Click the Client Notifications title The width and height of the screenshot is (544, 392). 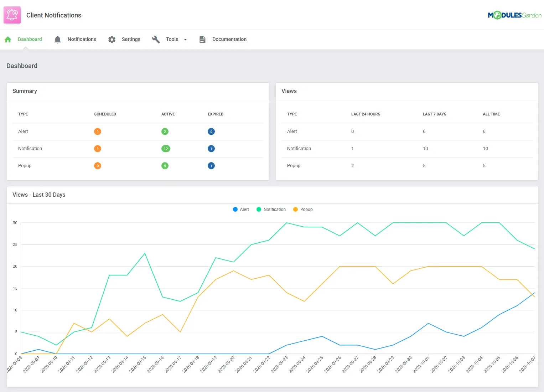pyautogui.click(x=54, y=15)
